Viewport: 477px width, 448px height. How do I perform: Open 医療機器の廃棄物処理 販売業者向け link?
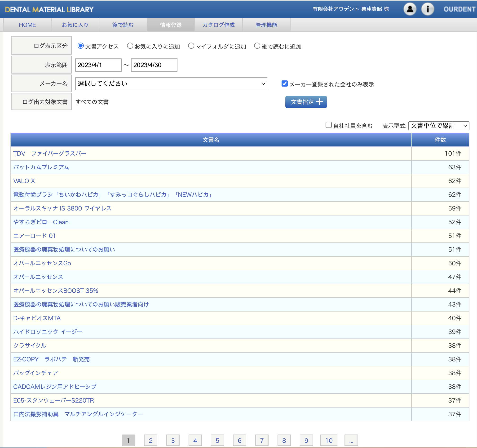[x=81, y=304]
